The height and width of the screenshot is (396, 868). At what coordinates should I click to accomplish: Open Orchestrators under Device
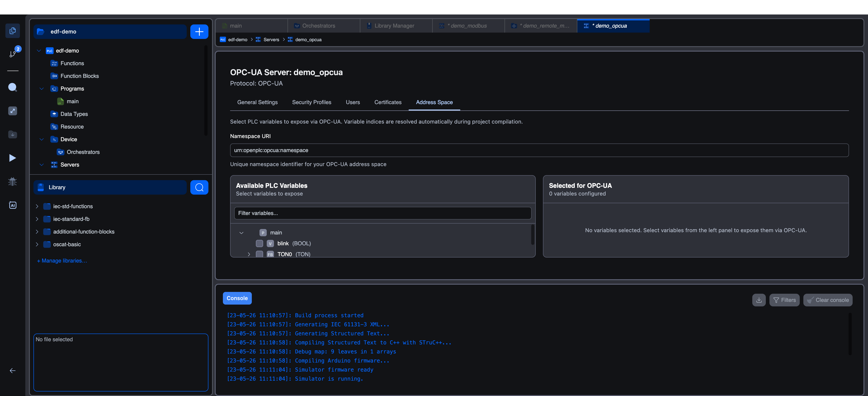click(x=83, y=152)
